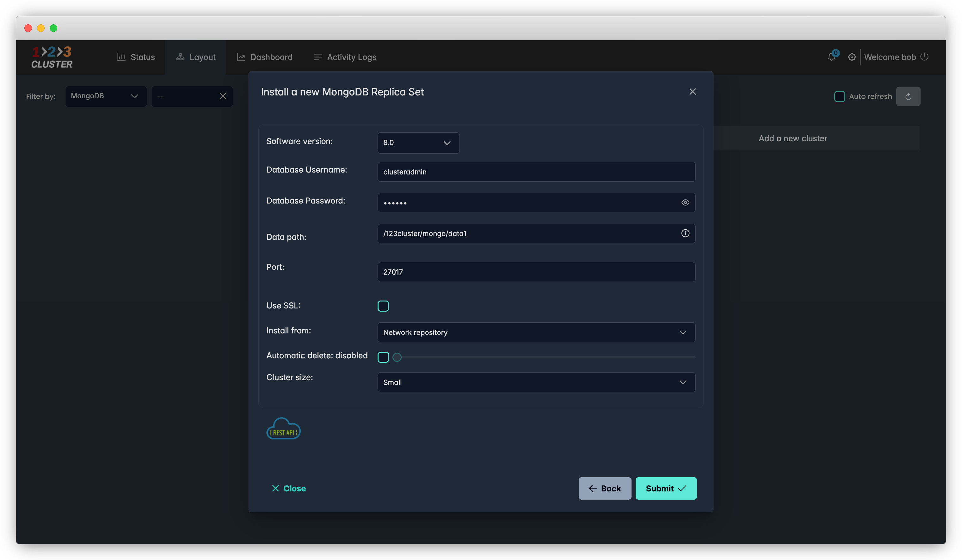Clear the second filter with X icon
962x560 pixels.
tap(223, 96)
